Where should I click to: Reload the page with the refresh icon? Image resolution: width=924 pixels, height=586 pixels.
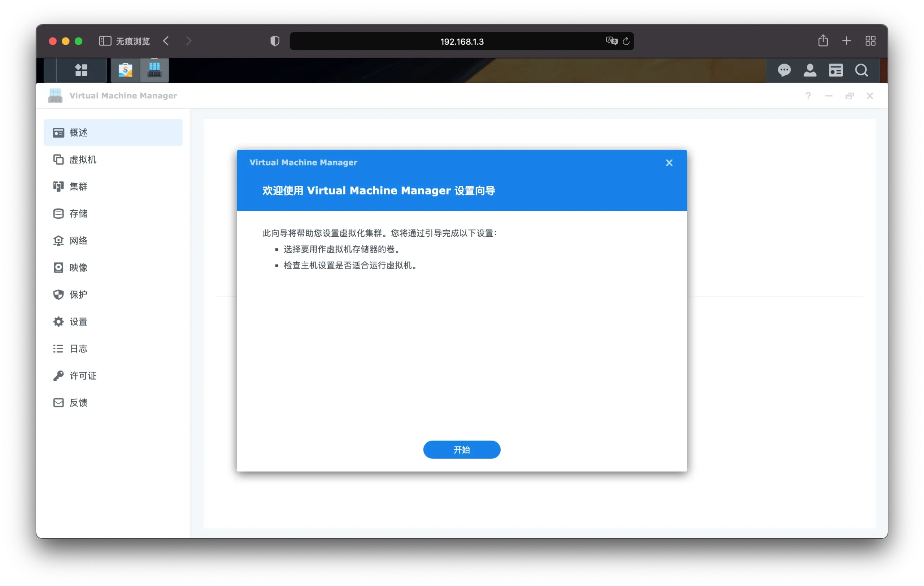(626, 41)
